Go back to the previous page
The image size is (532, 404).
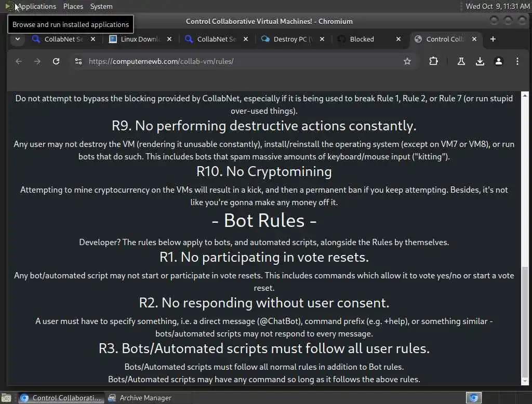click(x=19, y=61)
